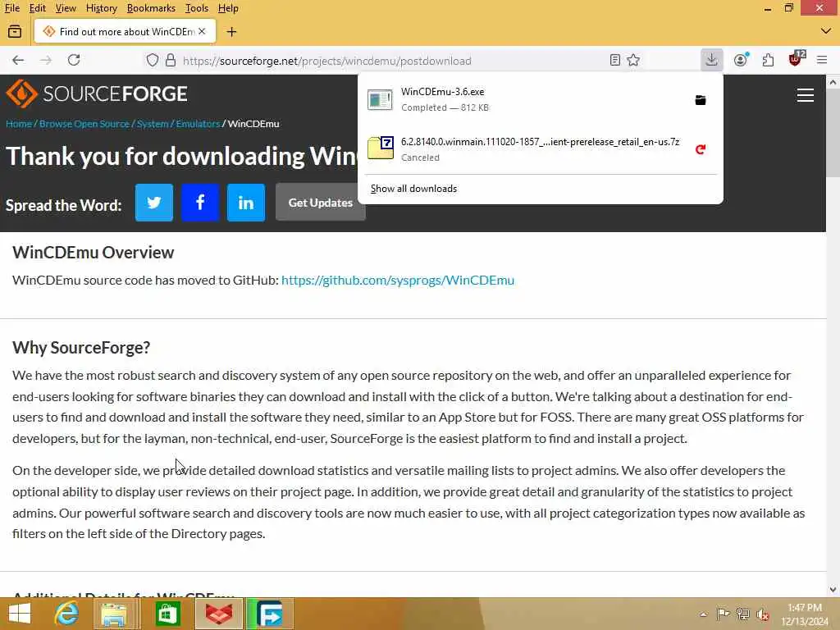Toggle reader view icon
This screenshot has width=840, height=630.
(615, 60)
